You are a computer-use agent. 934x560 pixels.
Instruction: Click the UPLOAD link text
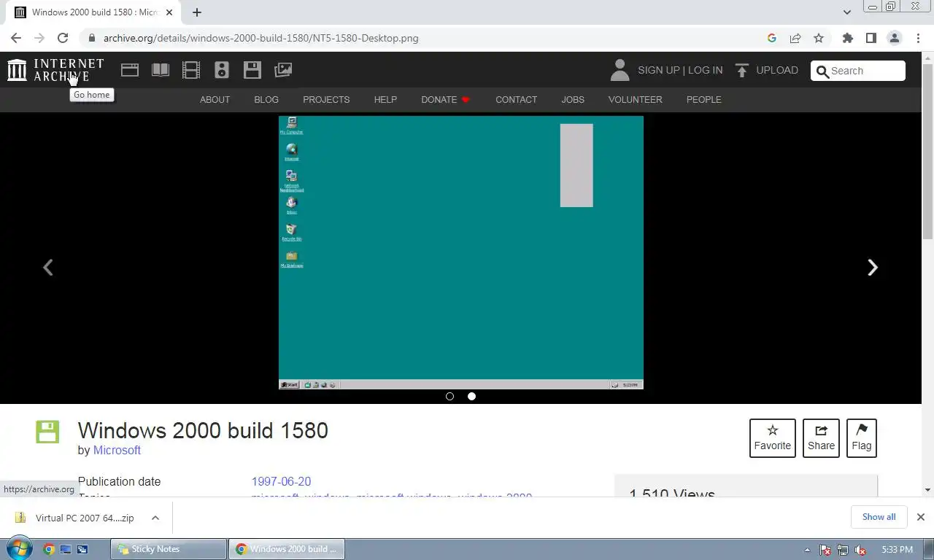[x=777, y=70]
